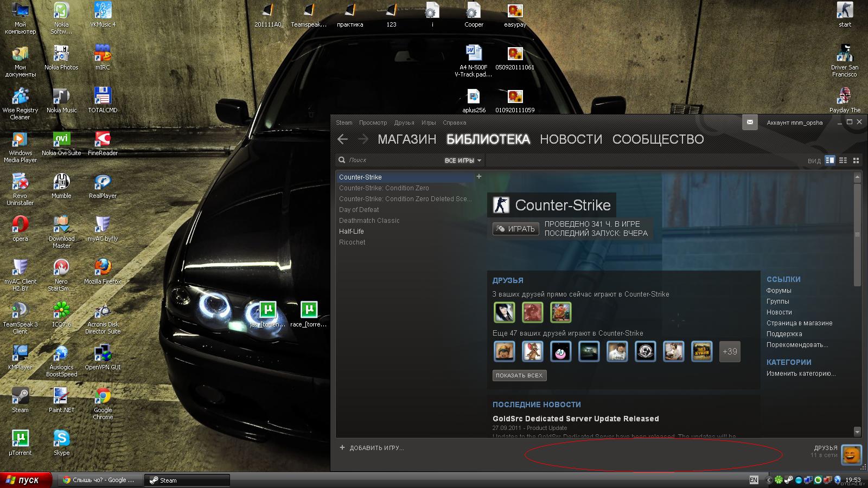Open FineReader desktop icon
Image resolution: width=868 pixels, height=488 pixels.
(103, 143)
